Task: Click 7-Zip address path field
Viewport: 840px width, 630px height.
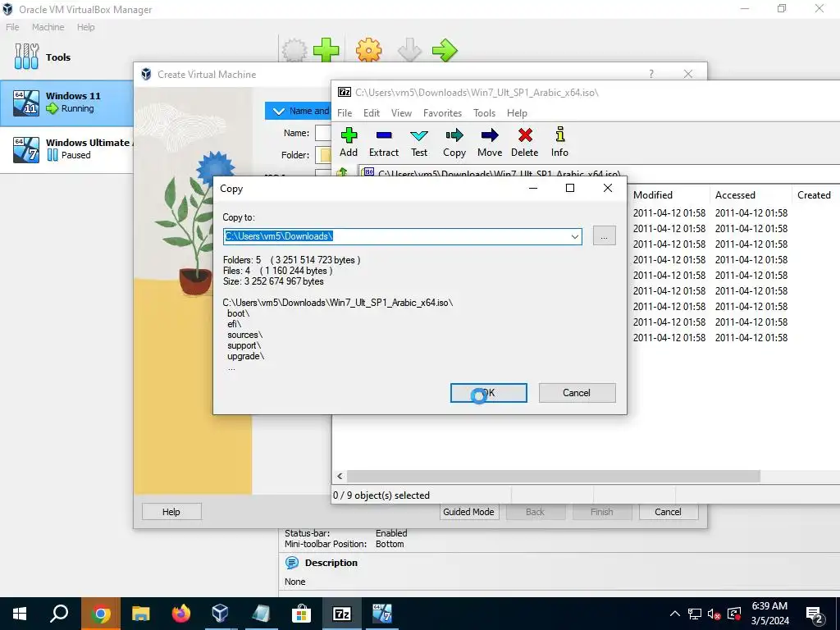Action: click(x=599, y=173)
